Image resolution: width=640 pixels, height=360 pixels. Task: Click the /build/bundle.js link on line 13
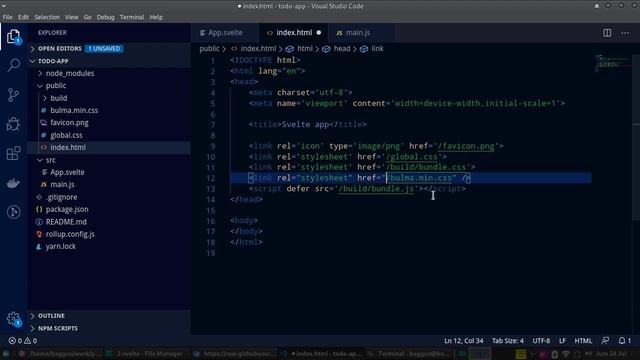click(376, 189)
